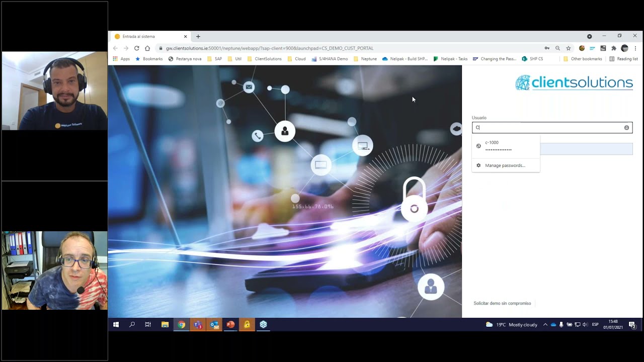Switch to Outlook on taskbar
The width and height of the screenshot is (644, 362).
pos(214,325)
